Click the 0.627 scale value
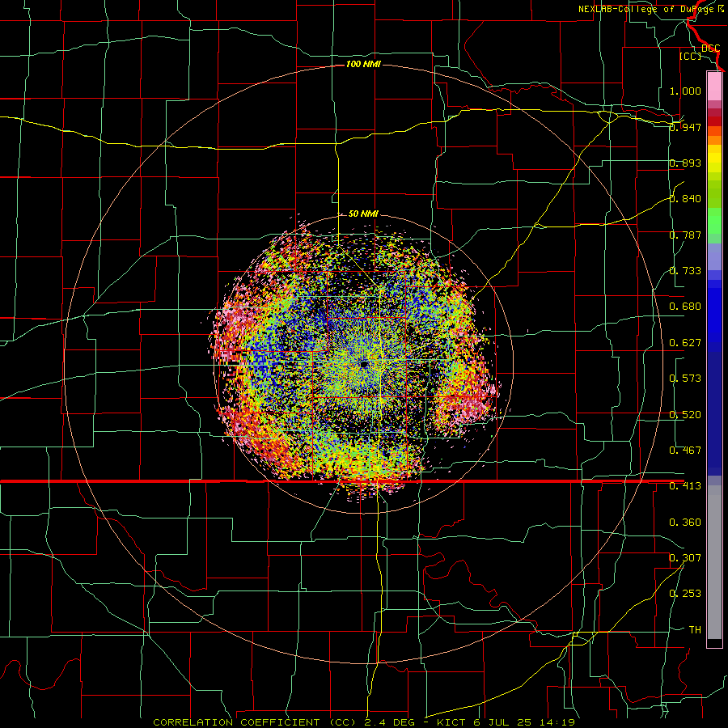The width and height of the screenshot is (728, 728). tap(685, 343)
